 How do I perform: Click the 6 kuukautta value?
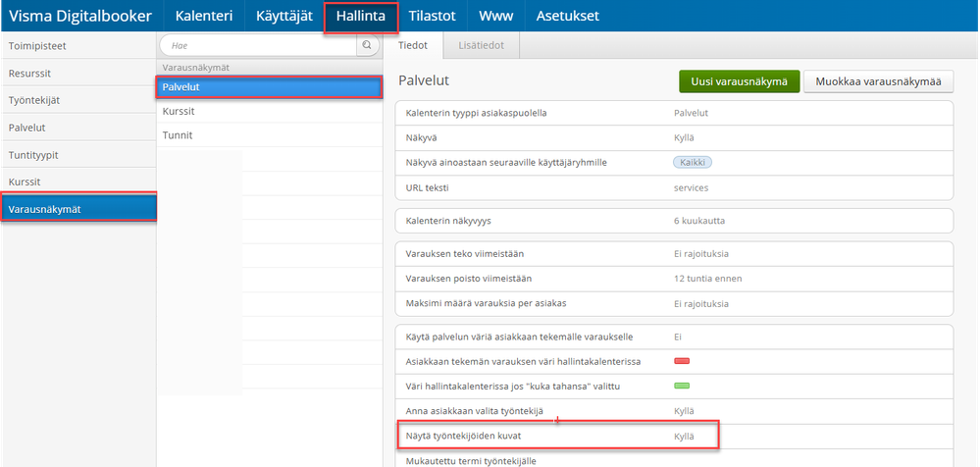coord(699,221)
